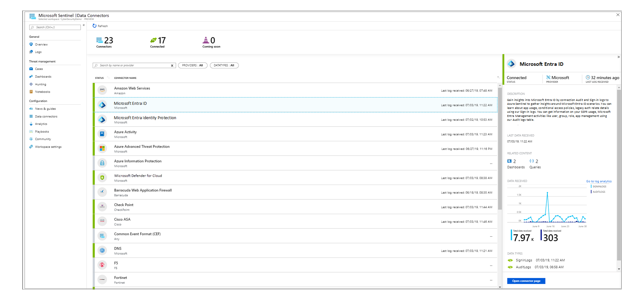Screen dimensions: 644x300
Task: Click the Fortinet connector name text
Action: pyautogui.click(x=121, y=278)
